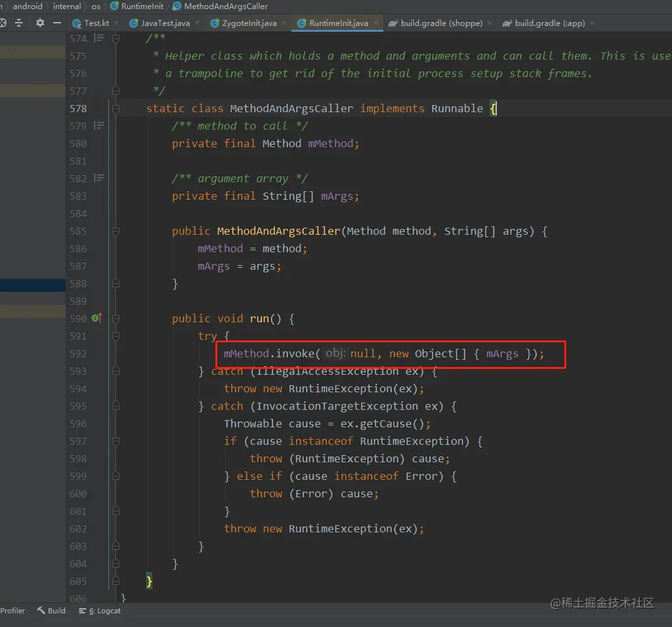
Task: Collapse the else-if fold at line 599
Action: pos(115,476)
